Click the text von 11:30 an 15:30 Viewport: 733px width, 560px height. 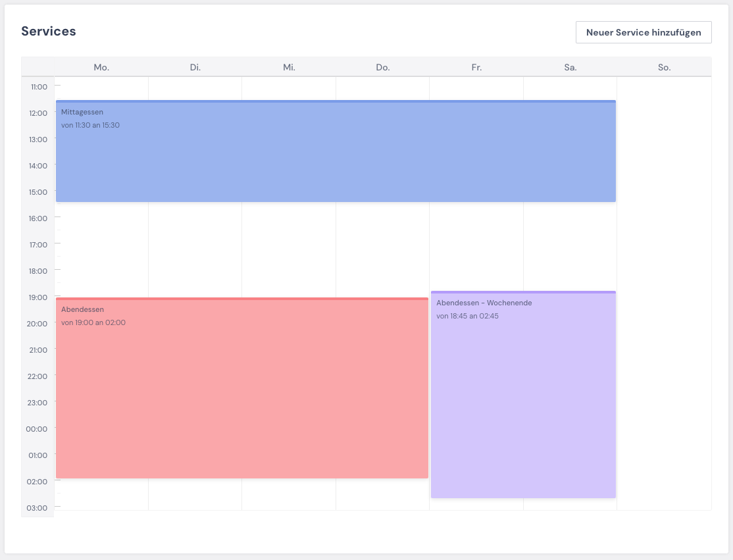point(90,125)
